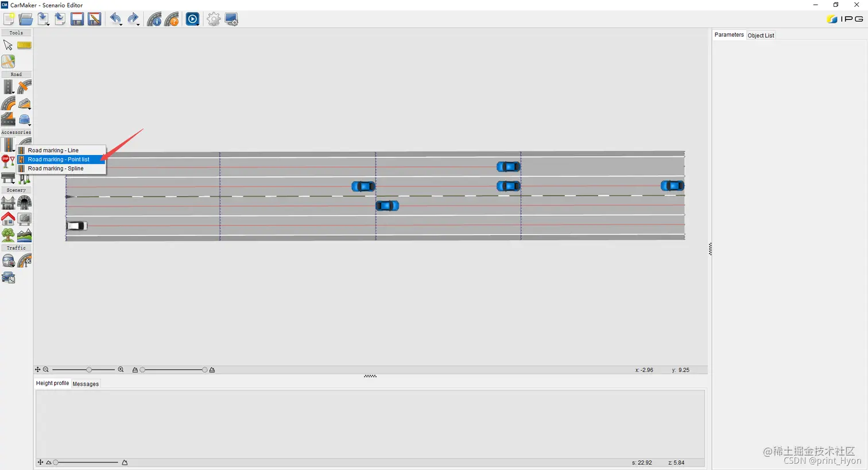Open settings gear icon
The height and width of the screenshot is (470, 868).
pos(214,19)
